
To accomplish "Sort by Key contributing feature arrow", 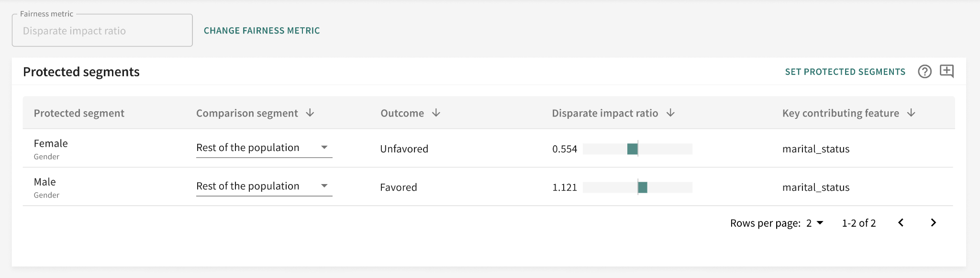I will click(911, 113).
